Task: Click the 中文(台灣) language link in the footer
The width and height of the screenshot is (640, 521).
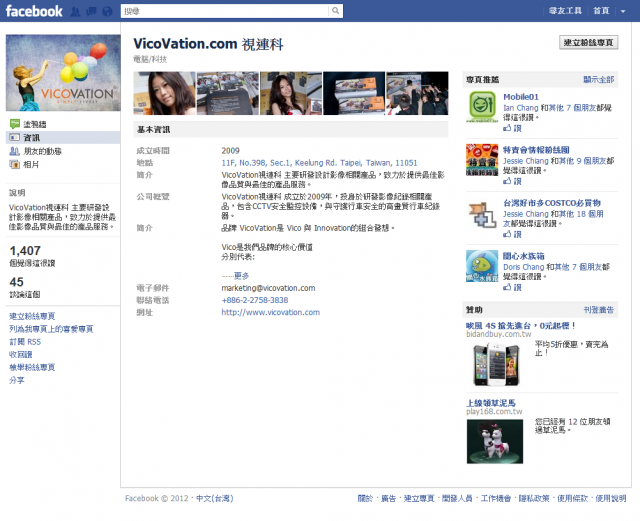Action: coord(215,498)
